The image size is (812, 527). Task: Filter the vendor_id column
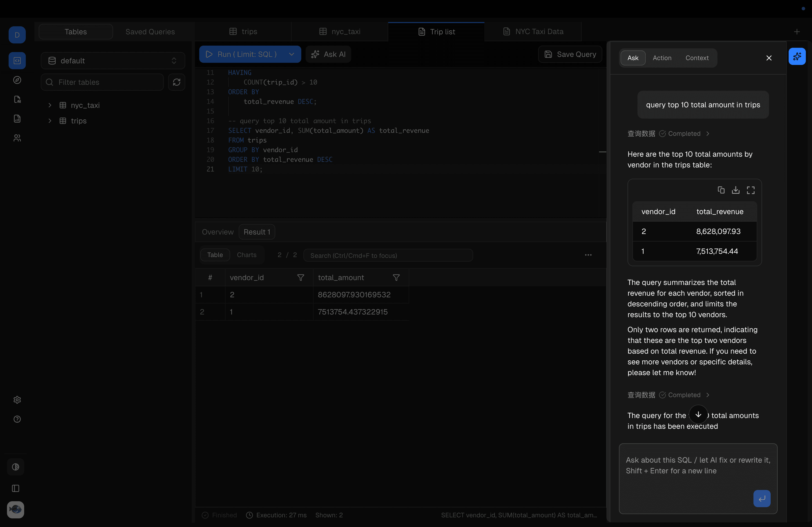coord(300,278)
